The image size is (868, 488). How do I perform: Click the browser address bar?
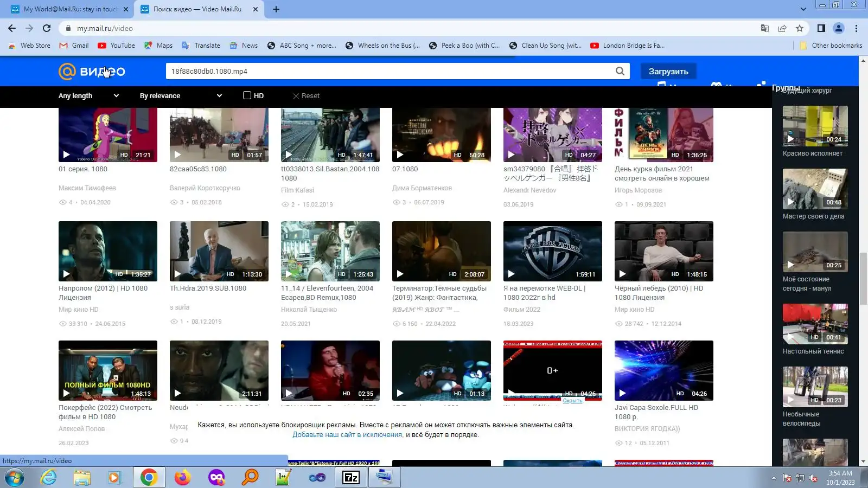[412, 28]
